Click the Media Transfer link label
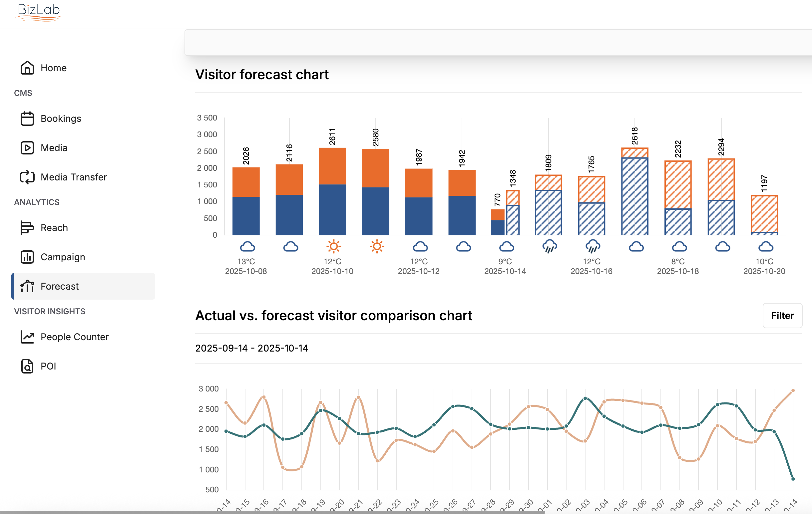Viewport: 812px width, 514px height. pos(74,177)
